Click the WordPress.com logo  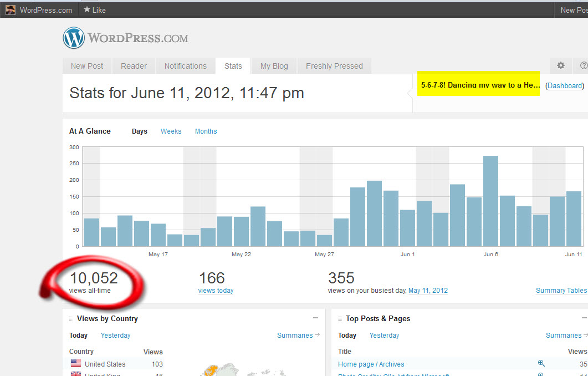coord(125,38)
